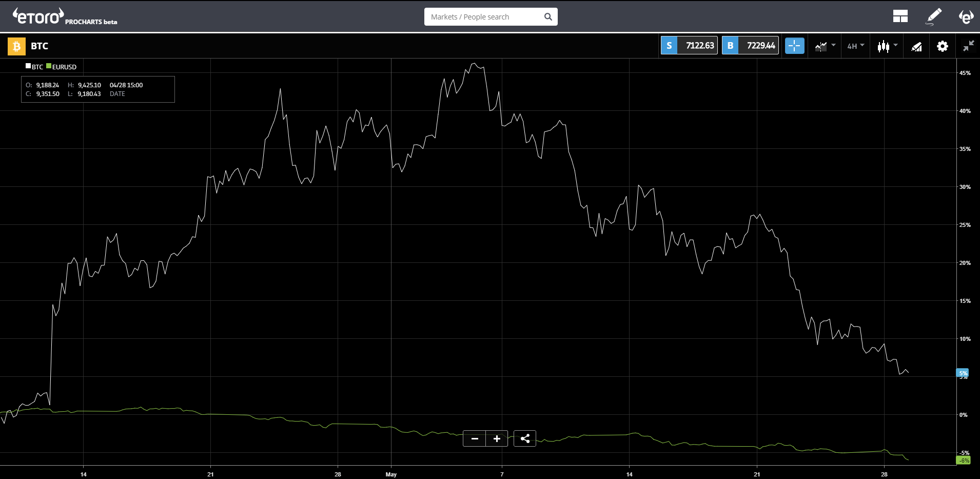Open the chart layout grid selector
The width and height of the screenshot is (980, 479).
[x=900, y=16]
